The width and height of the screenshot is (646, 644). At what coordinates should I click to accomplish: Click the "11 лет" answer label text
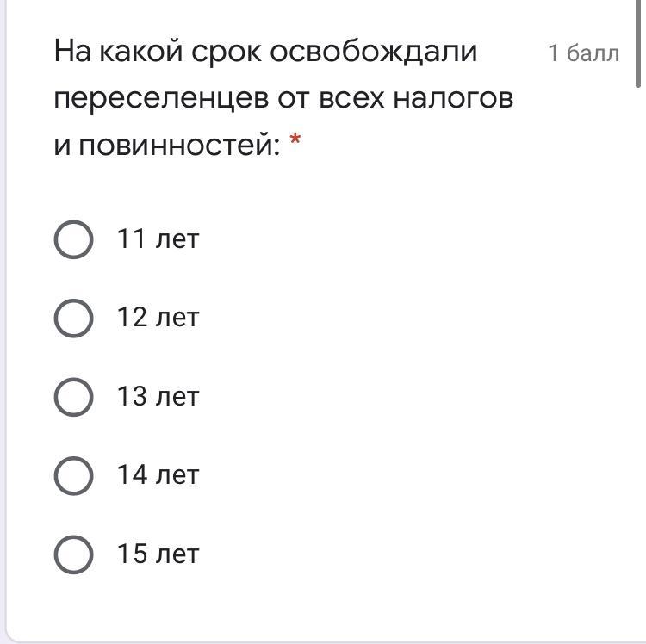[x=158, y=239]
